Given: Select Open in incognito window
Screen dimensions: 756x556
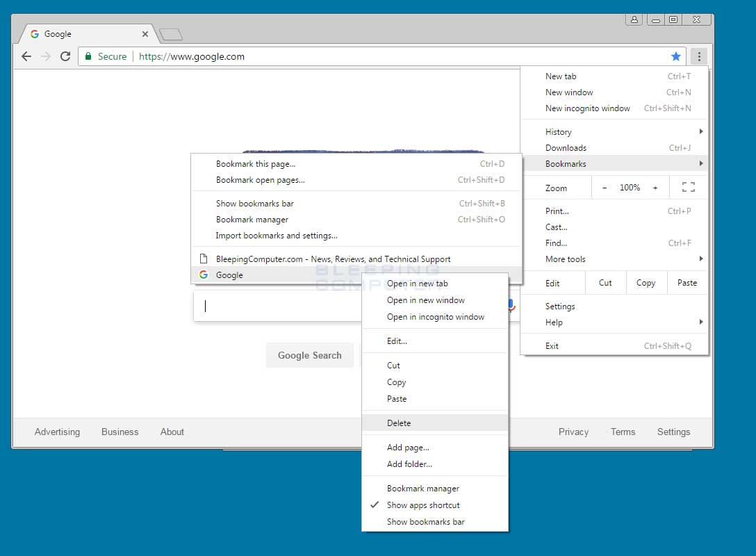Looking at the screenshot, I should tap(435, 316).
